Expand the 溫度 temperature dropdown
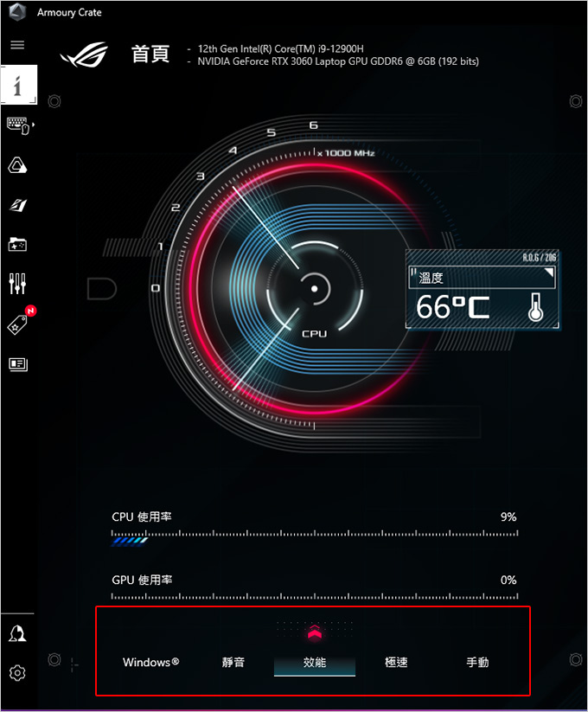 coord(482,278)
